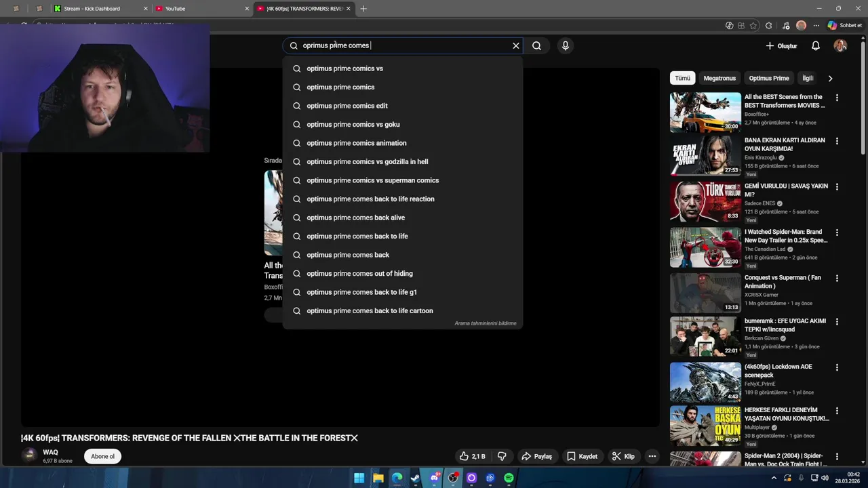The image size is (868, 488).
Task: Open browser extensions puzzle icon
Action: (x=768, y=26)
